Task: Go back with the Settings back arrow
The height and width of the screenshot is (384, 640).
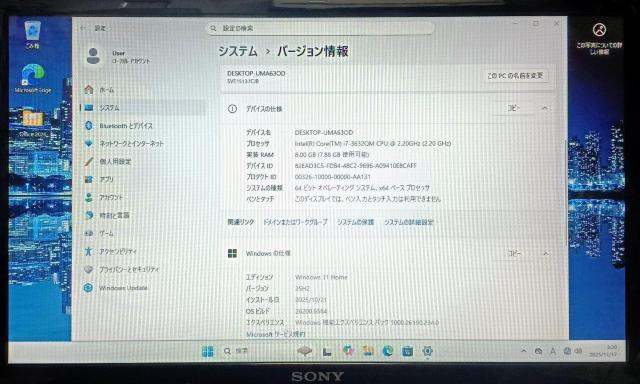Action: click(x=83, y=28)
